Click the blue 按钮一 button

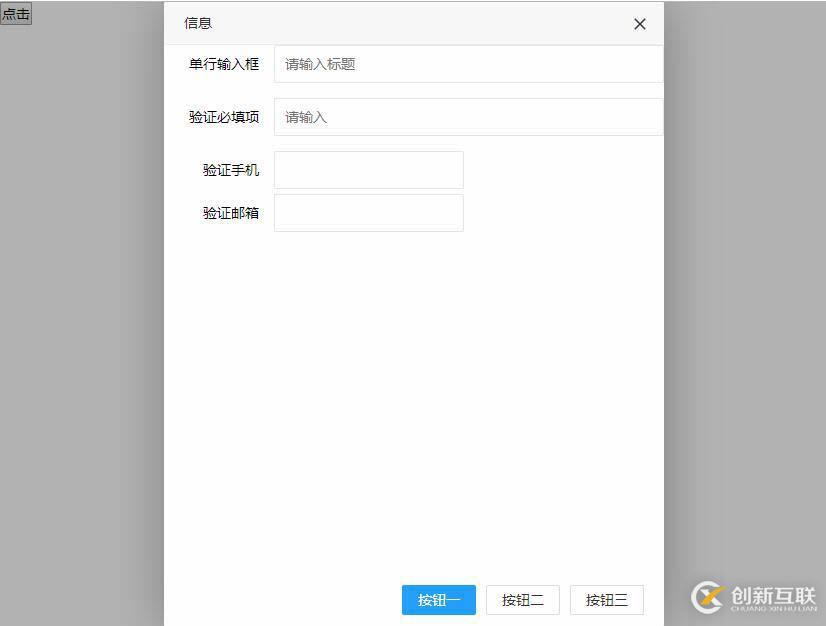(439, 600)
